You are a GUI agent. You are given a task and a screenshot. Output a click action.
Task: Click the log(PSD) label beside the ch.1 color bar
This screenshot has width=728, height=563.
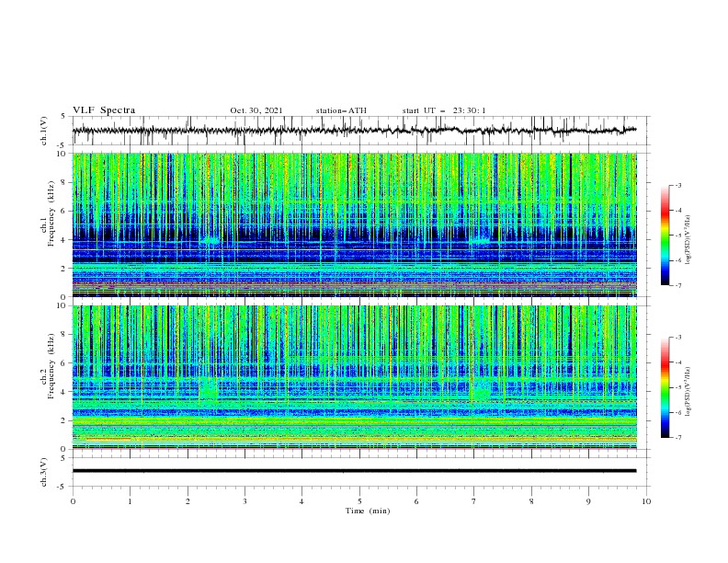688,240
